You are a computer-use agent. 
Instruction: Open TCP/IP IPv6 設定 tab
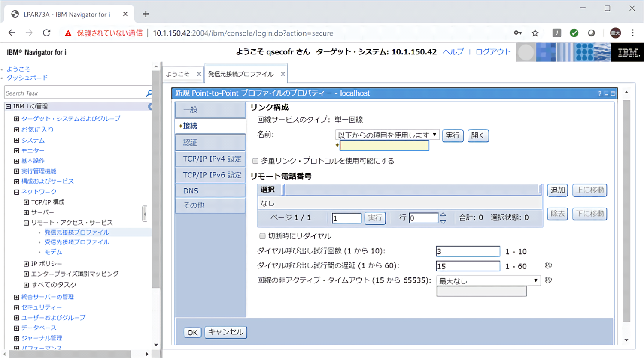click(210, 175)
